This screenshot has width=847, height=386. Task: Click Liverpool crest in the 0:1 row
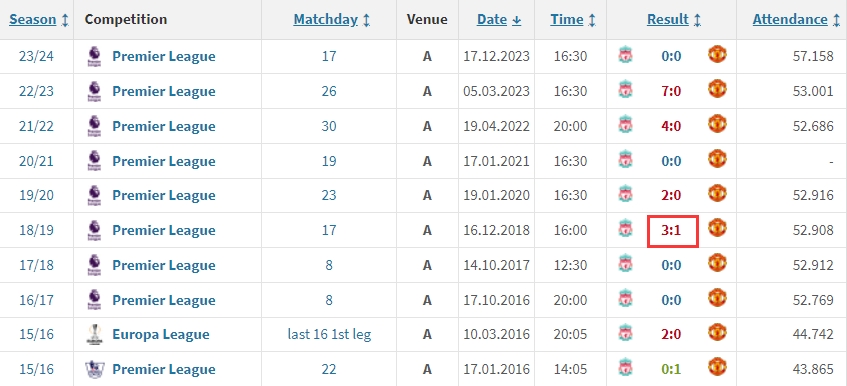point(626,368)
